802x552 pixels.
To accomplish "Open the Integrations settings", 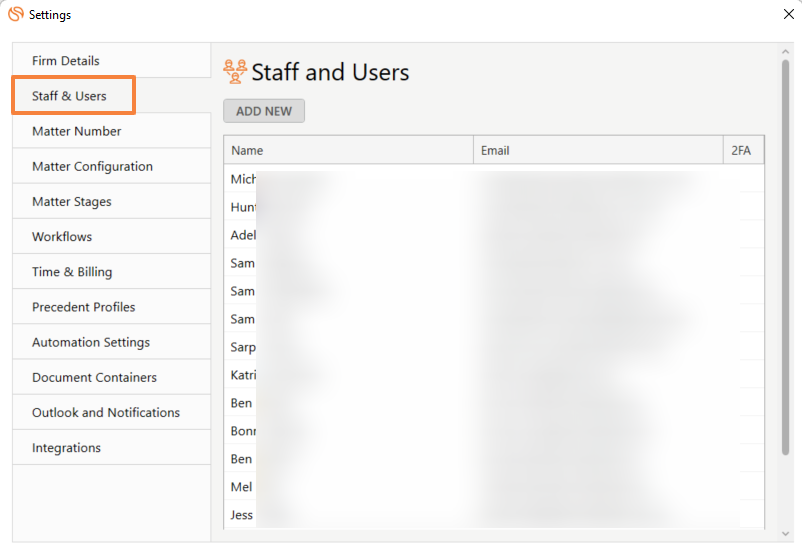I will tap(66, 448).
